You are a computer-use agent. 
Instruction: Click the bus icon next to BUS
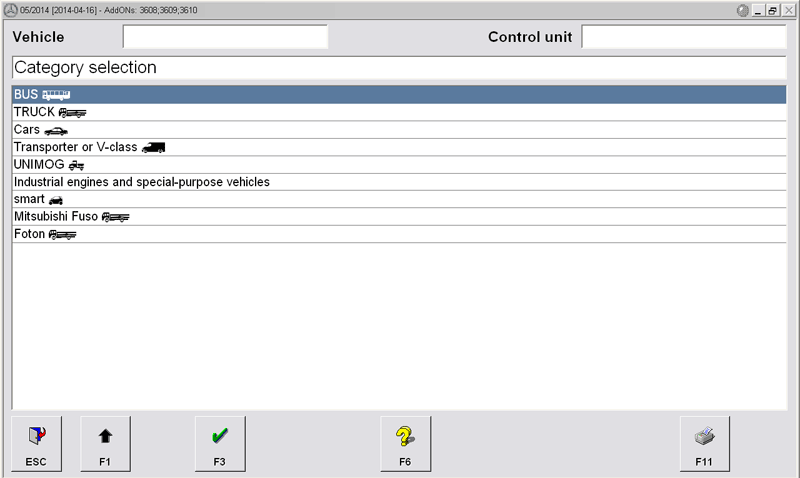[x=56, y=95]
